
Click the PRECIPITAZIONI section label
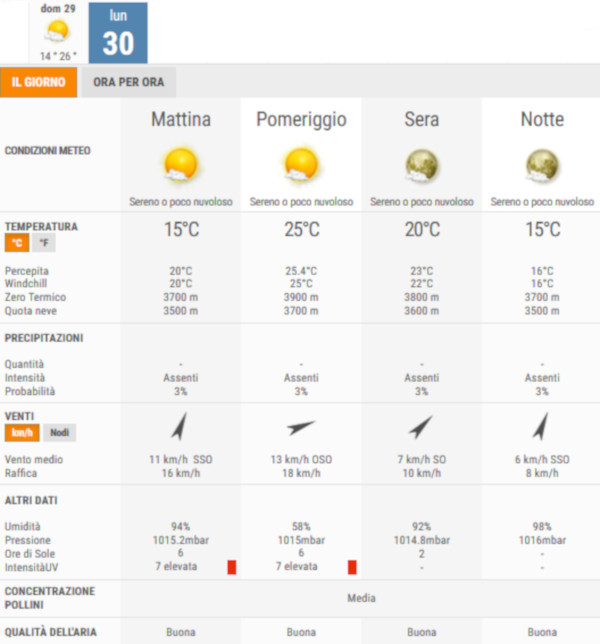coord(44,338)
